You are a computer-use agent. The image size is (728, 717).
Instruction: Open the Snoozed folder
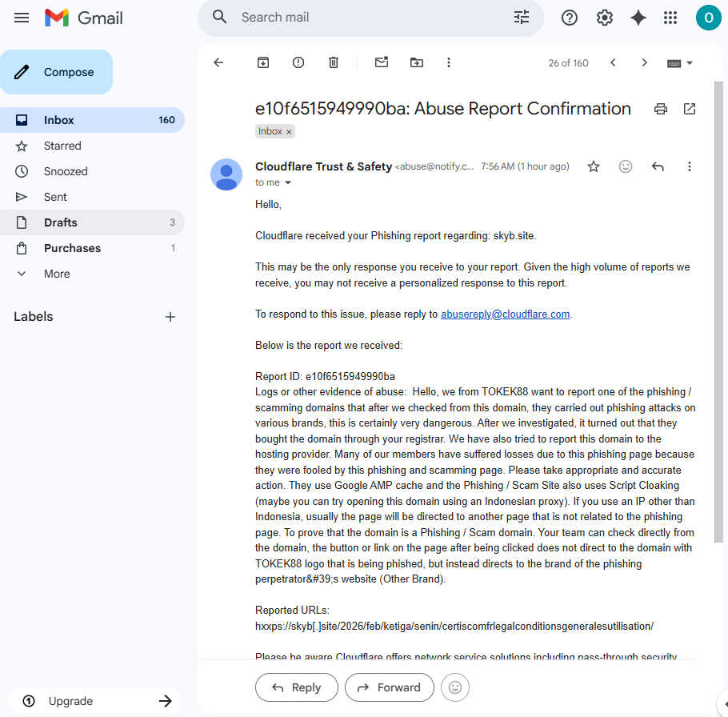[92, 171]
